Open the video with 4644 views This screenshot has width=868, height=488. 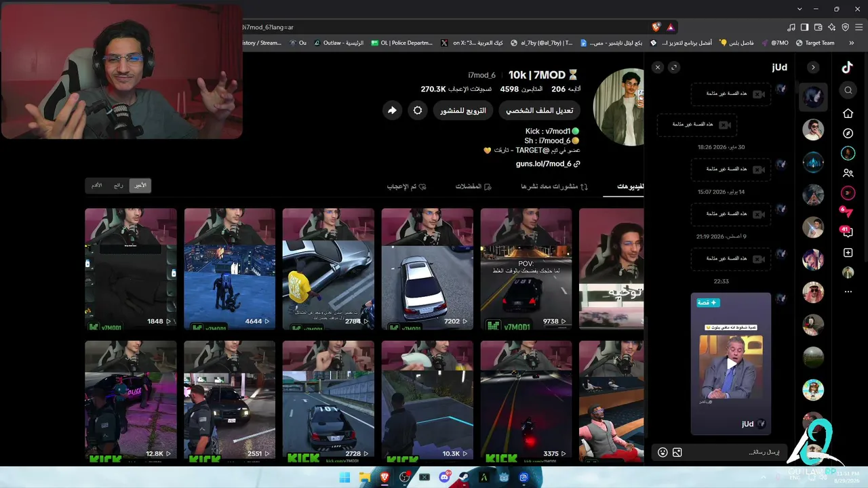coord(230,269)
